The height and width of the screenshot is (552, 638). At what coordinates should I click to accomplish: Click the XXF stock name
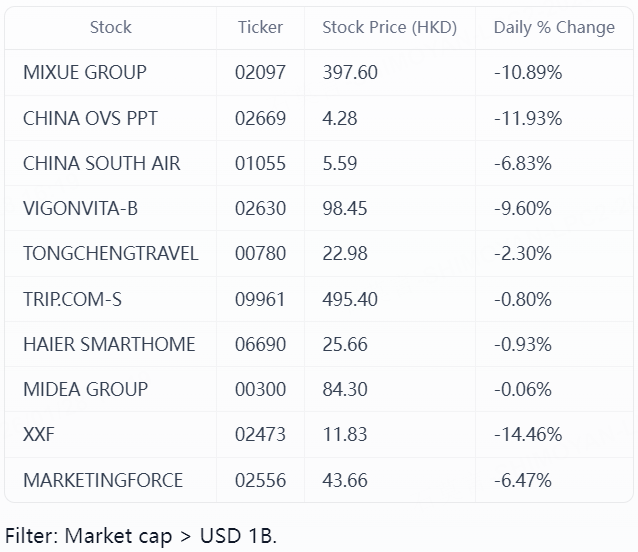tap(38, 434)
